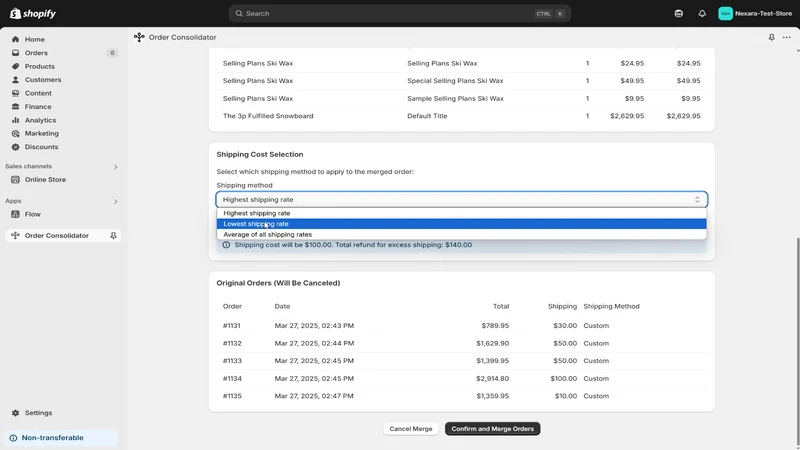Click Special Selling Plans Ski Wax variant
Image resolution: width=800 pixels, height=450 pixels.
point(455,81)
